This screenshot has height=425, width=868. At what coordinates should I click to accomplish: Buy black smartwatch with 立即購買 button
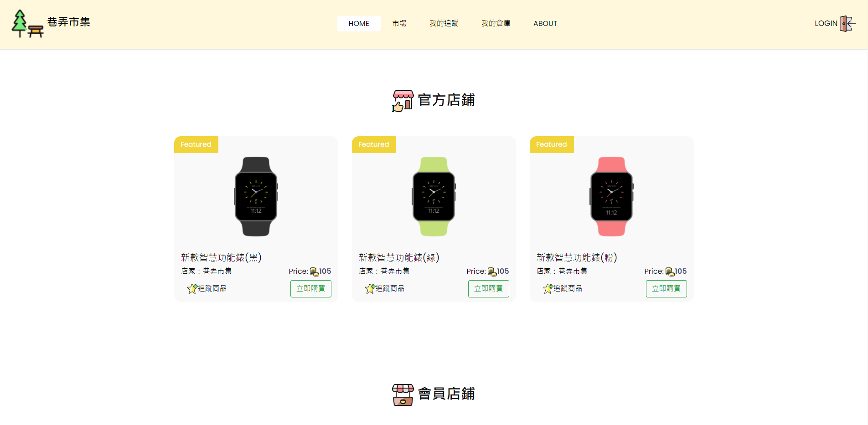point(311,289)
